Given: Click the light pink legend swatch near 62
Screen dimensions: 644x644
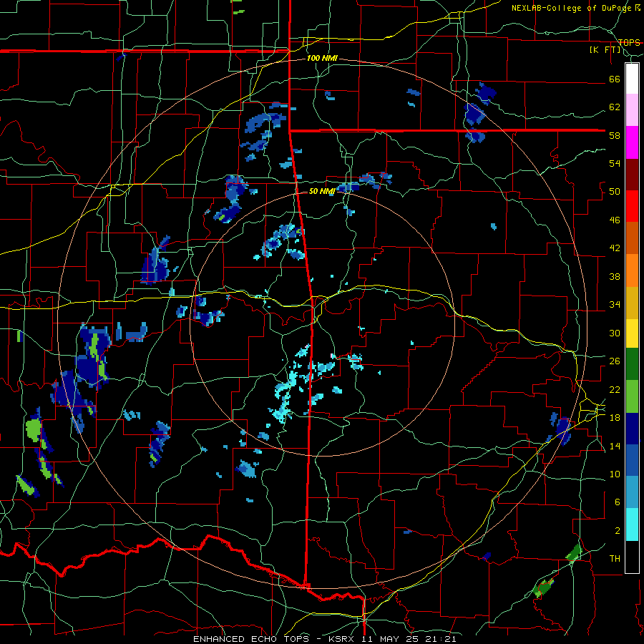Looking at the screenshot, I should (632, 110).
